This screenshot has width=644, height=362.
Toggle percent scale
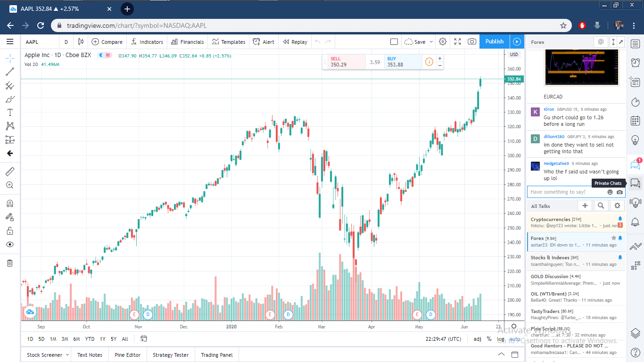coord(489,339)
